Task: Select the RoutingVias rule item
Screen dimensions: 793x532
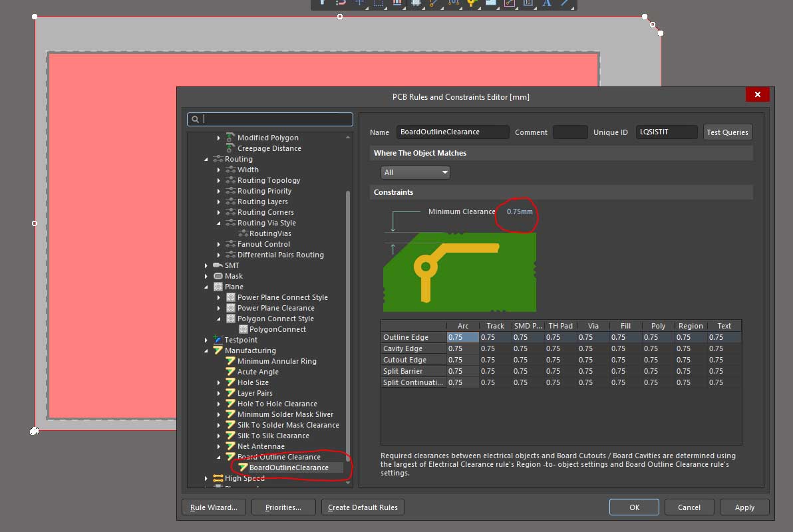Action: pos(270,233)
